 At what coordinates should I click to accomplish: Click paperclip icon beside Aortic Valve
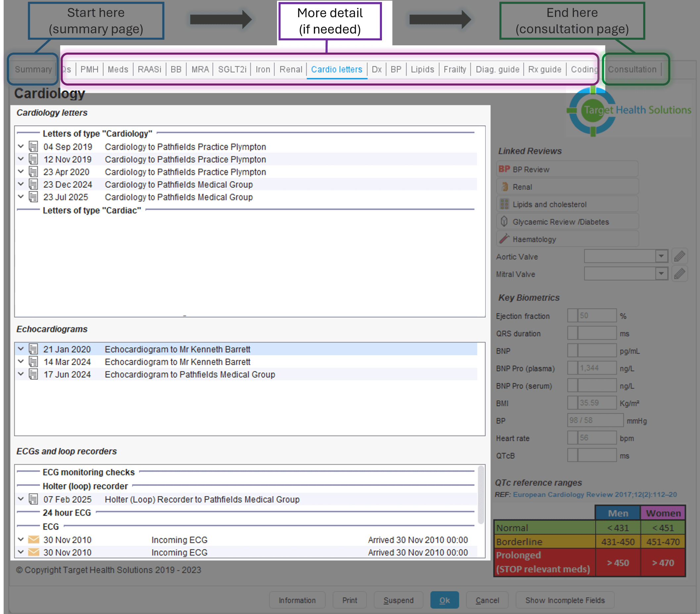(679, 256)
